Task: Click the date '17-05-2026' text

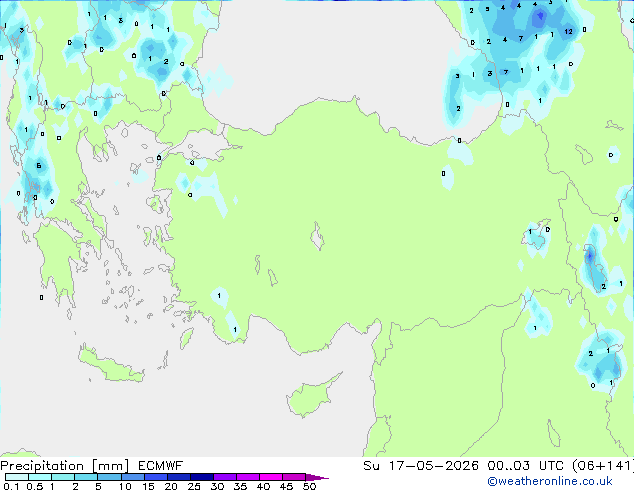Action: 433,466
